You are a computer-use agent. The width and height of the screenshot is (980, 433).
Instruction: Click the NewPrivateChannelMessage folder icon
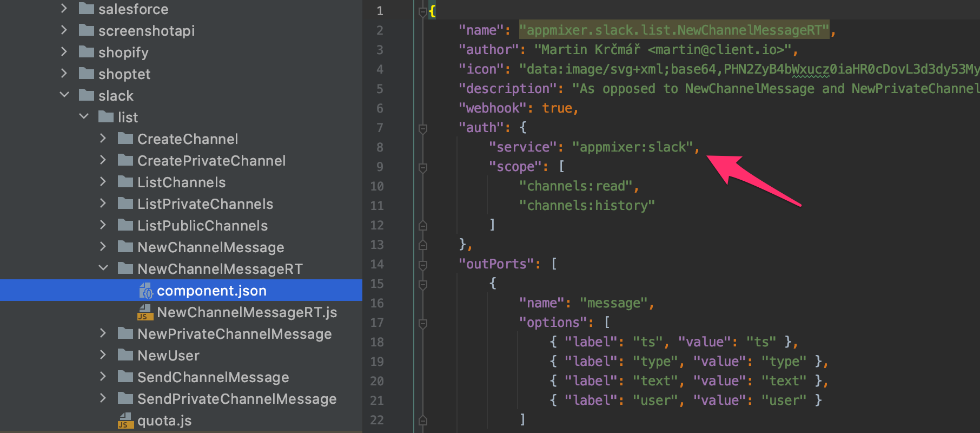click(x=125, y=333)
